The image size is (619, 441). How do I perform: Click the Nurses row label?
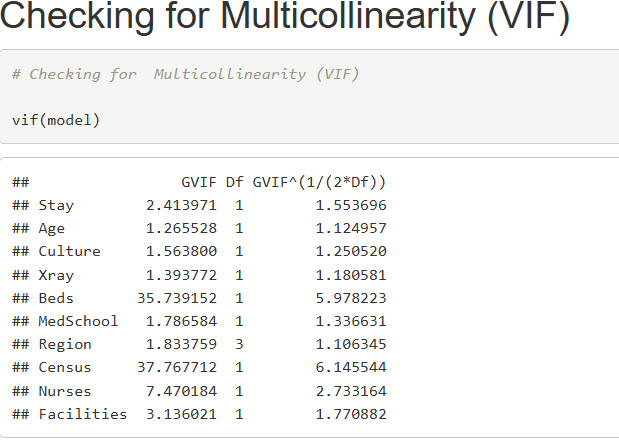[x=65, y=391]
